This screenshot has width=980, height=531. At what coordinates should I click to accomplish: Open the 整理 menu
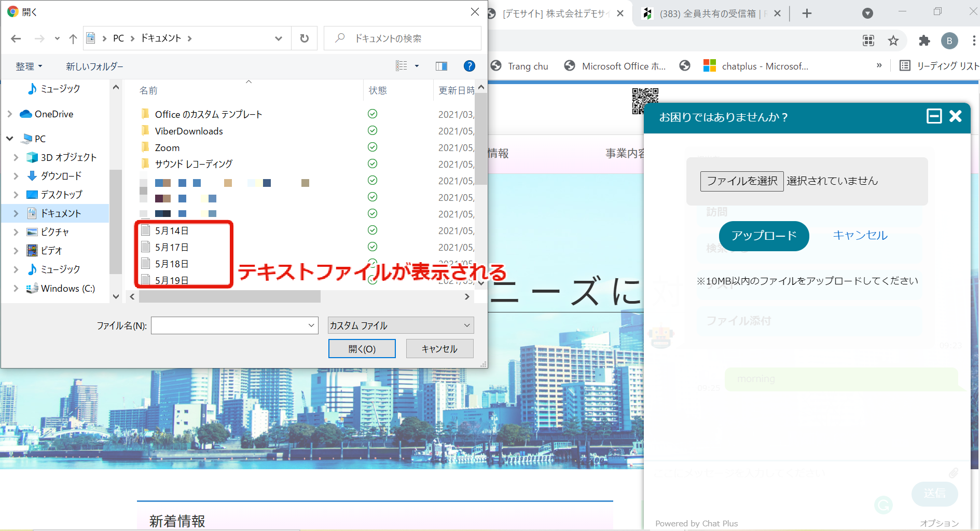pyautogui.click(x=29, y=66)
